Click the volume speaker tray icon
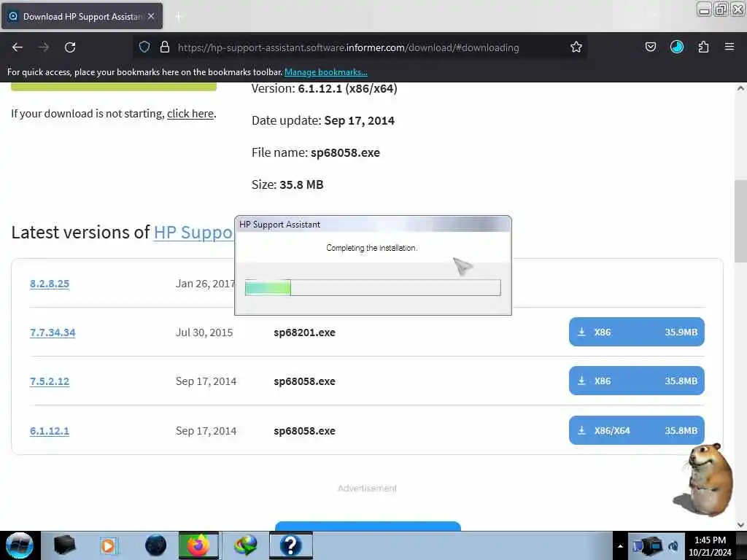Image resolution: width=747 pixels, height=560 pixels. pos(673,546)
